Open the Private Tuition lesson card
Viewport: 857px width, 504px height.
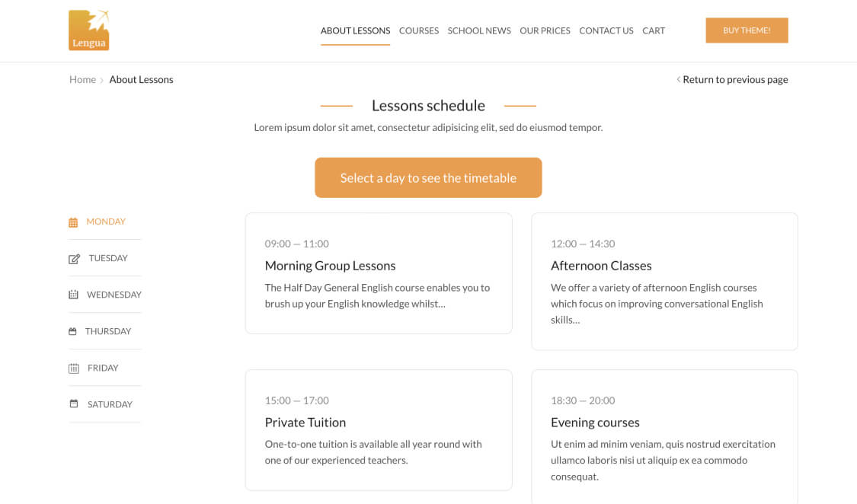coord(378,429)
